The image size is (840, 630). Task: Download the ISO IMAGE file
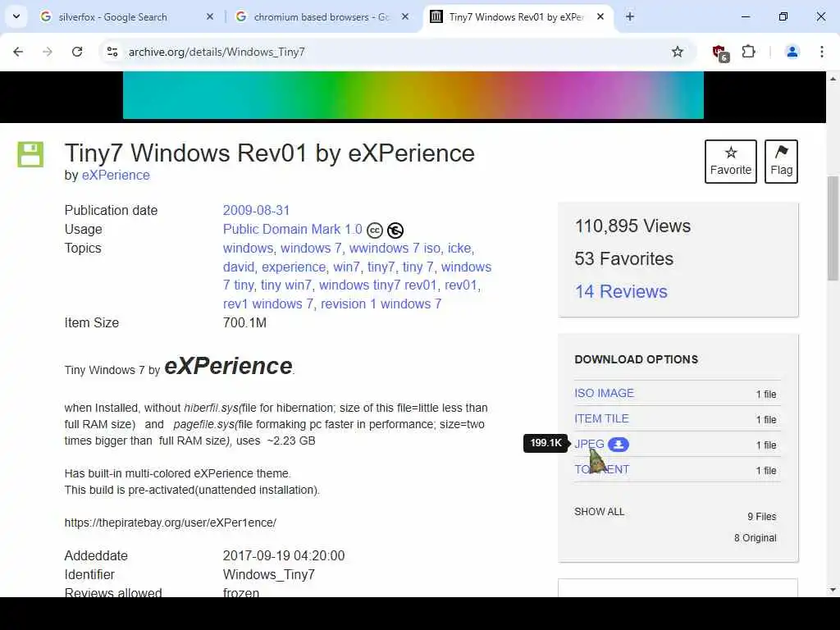(604, 393)
